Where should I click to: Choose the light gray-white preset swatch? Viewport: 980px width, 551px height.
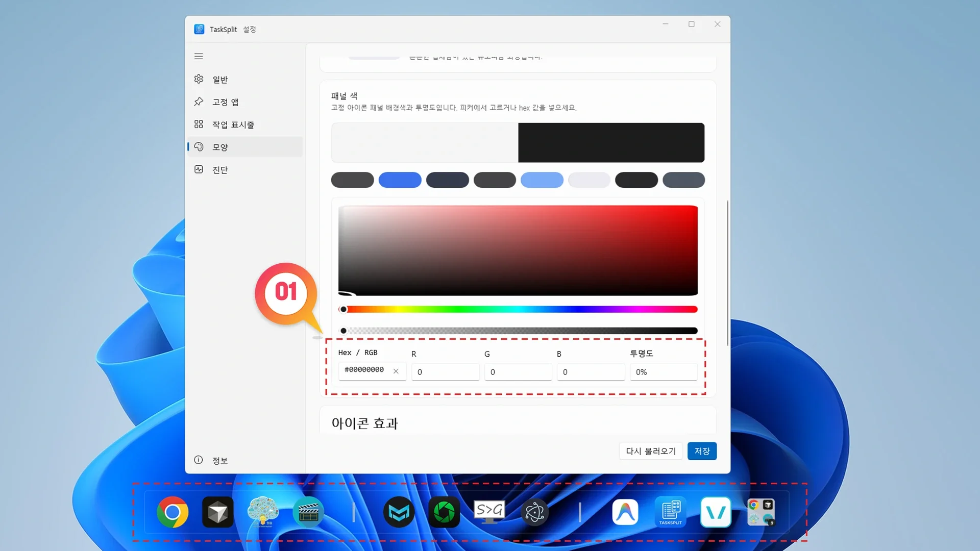(x=589, y=180)
